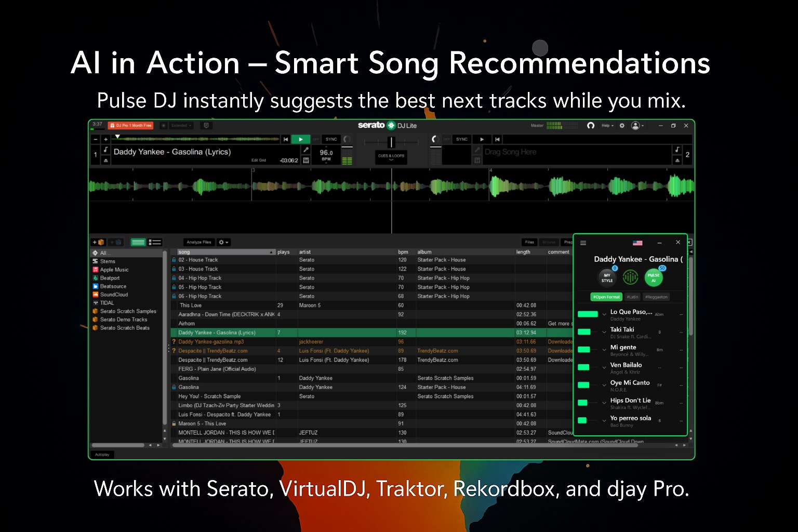
Task: Switch to vertical library display layout
Action: coord(154,242)
